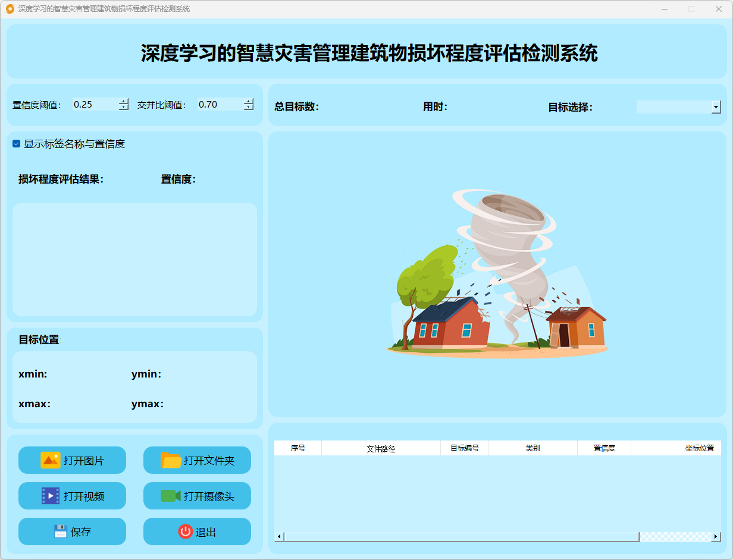This screenshot has width=733, height=560.
Task: Click the horizontal scrollbar thumb under table
Action: (461, 537)
